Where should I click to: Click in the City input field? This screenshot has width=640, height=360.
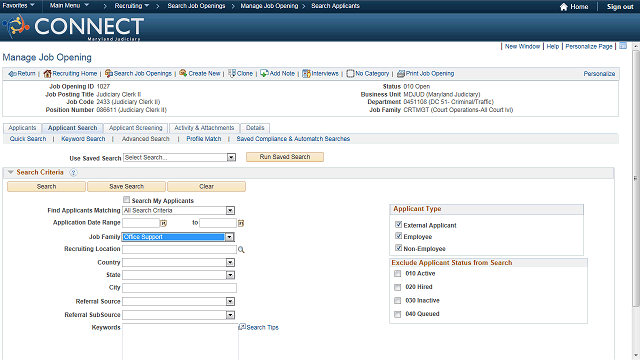click(179, 288)
